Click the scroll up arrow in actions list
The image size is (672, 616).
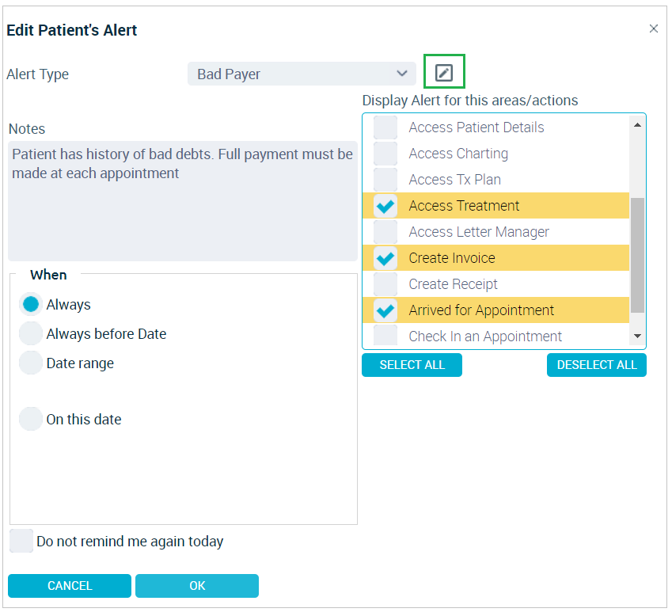[x=637, y=125]
